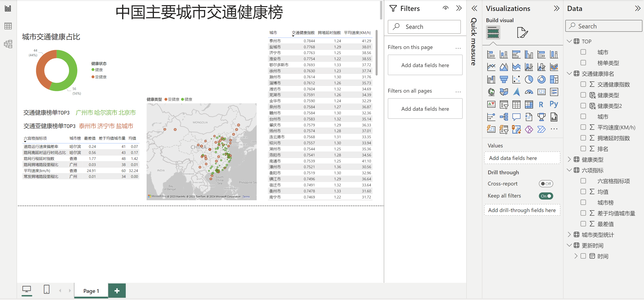Image resolution: width=644 pixels, height=300 pixels.
Task: Turn off Keep all filters
Action: (x=546, y=196)
